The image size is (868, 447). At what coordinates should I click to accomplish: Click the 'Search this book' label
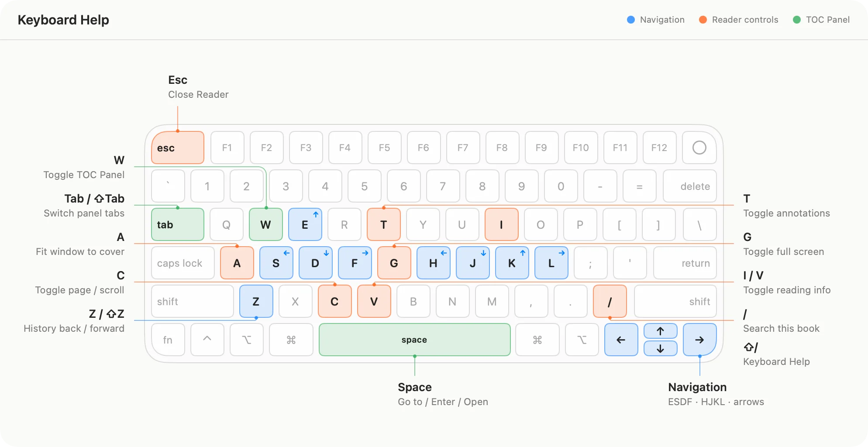point(782,328)
